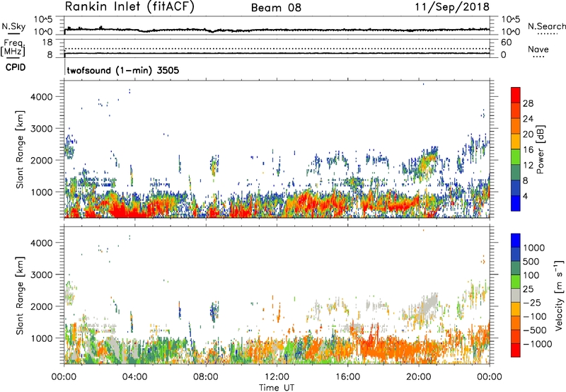Click the "N.Sky" legend label
Viewport: 566px width, 392px height.
click(13, 26)
